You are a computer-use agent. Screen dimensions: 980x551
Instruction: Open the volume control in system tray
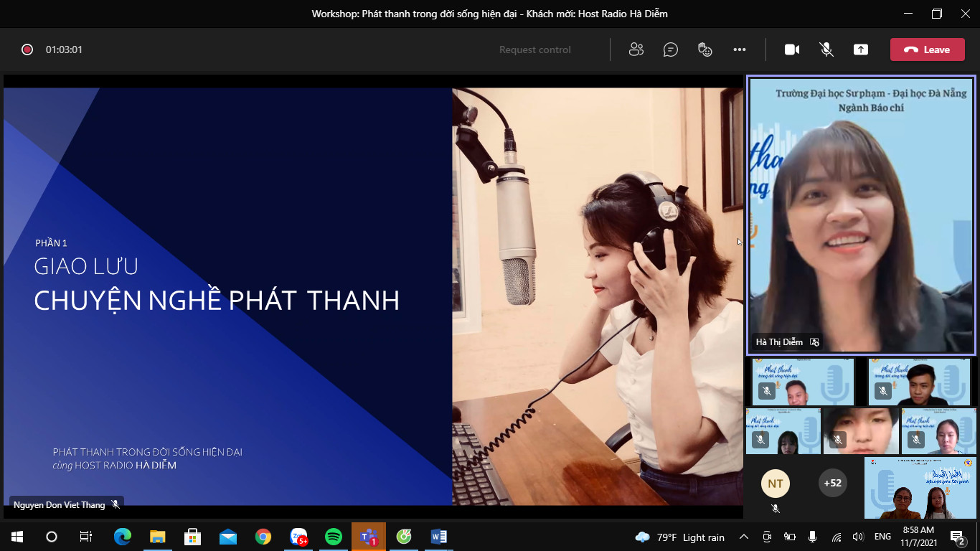coord(858,537)
